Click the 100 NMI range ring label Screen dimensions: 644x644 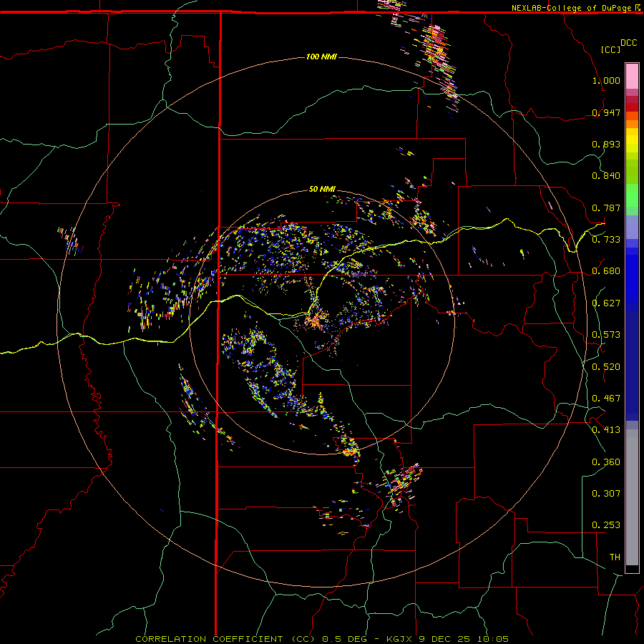point(321,57)
